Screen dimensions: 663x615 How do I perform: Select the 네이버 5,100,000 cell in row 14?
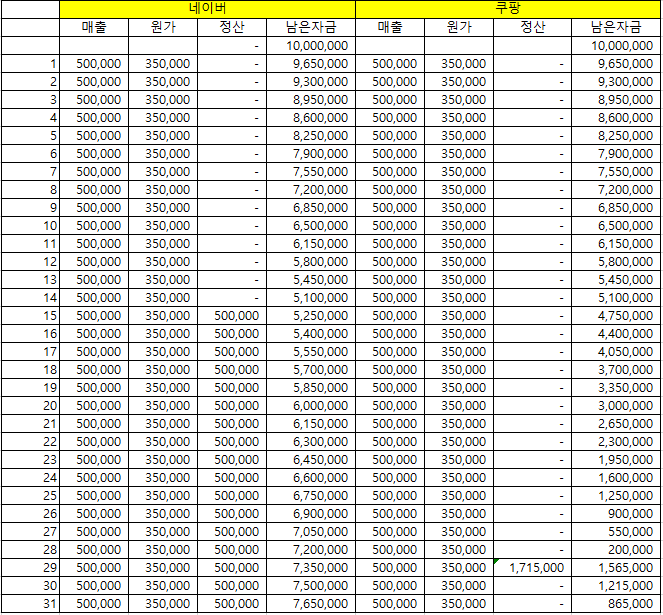click(311, 298)
